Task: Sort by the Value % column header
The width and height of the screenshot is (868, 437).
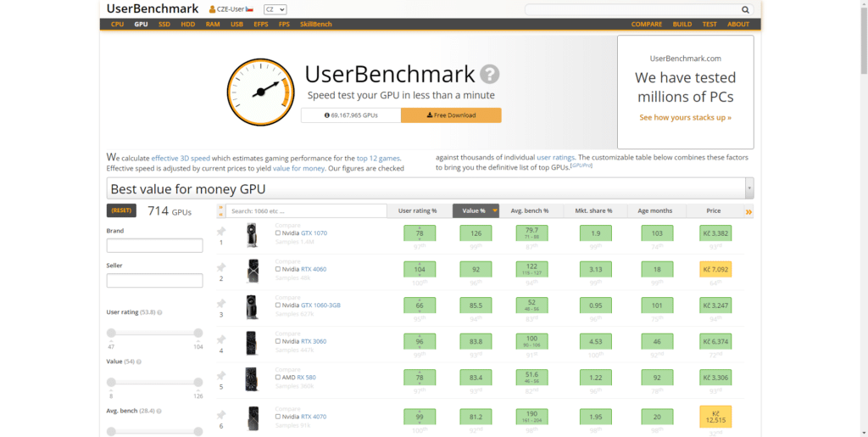Action: [476, 210]
